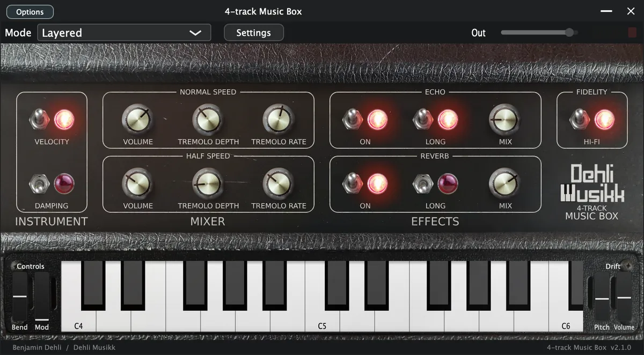Play the C6 key on keyboard
Viewport: 644px width, 355px height.
[566, 322]
